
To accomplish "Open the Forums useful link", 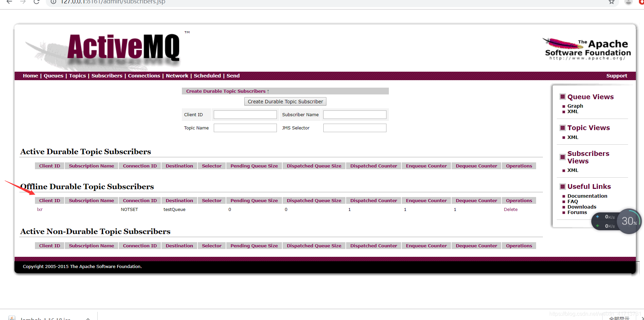I will (577, 212).
